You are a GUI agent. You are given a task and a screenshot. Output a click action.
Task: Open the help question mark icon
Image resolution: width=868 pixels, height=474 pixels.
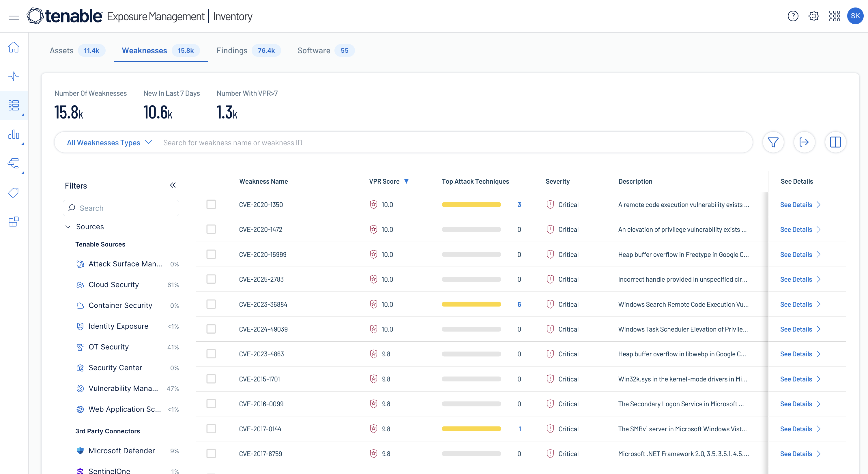[x=793, y=16]
